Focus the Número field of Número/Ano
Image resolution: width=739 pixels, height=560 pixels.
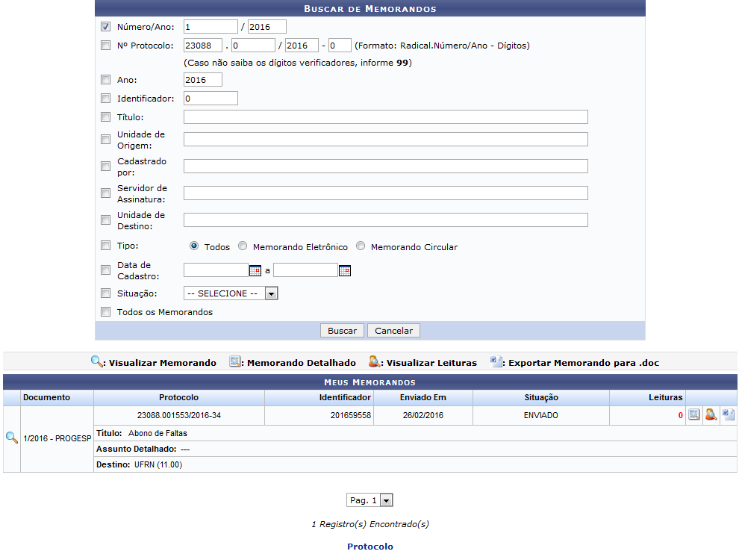click(x=211, y=27)
